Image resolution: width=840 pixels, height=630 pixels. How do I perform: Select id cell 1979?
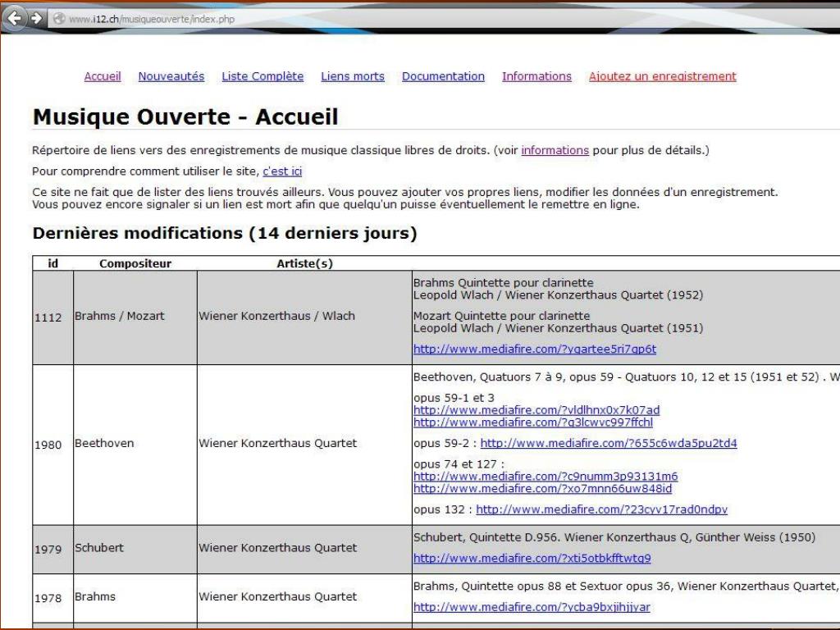click(x=52, y=549)
